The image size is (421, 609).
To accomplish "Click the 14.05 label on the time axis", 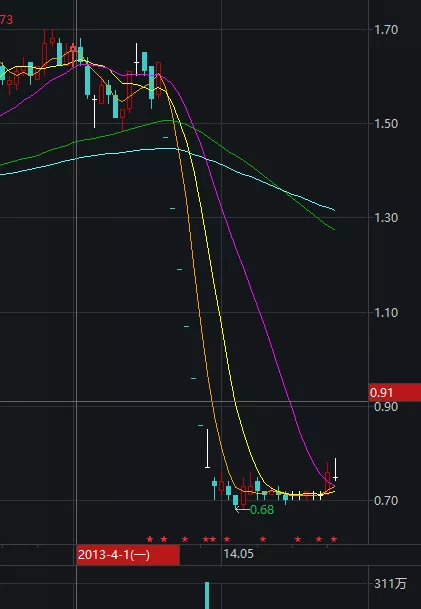I will [x=238, y=554].
